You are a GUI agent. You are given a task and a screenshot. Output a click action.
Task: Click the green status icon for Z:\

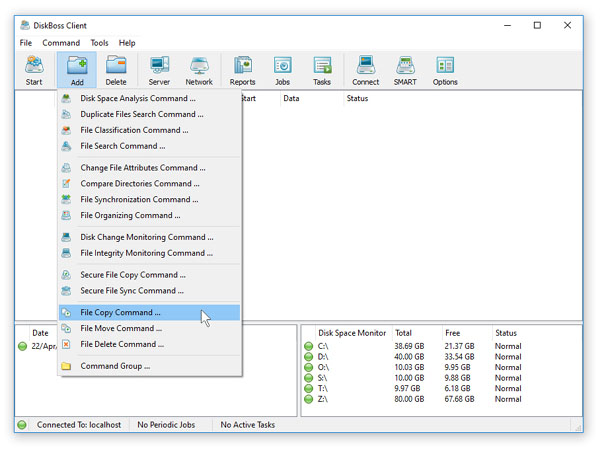pyautogui.click(x=308, y=399)
